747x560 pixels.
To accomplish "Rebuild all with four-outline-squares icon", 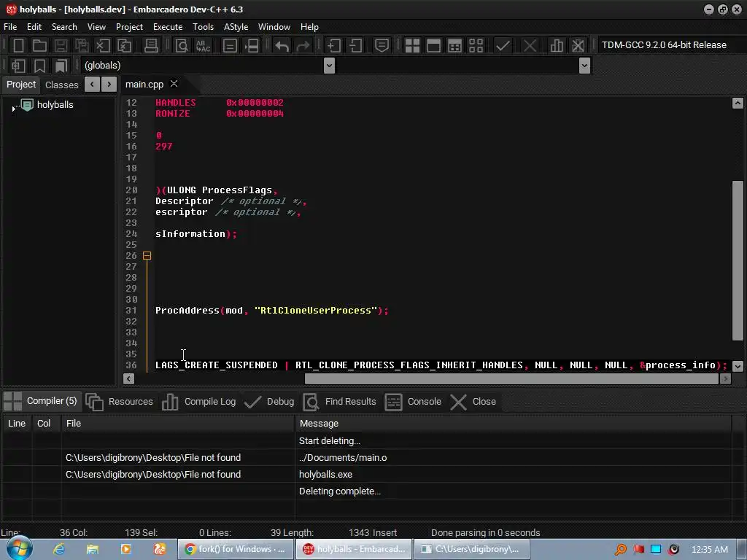I will coord(476,46).
